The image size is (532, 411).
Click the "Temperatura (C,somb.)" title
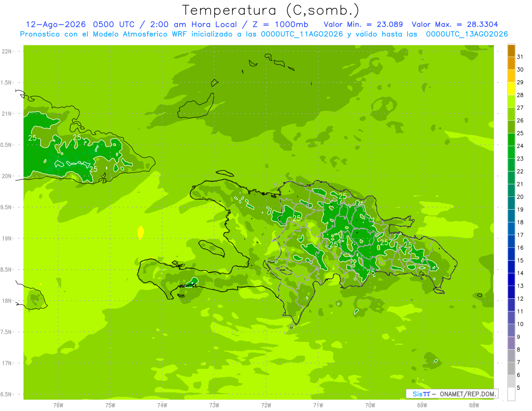point(271,10)
